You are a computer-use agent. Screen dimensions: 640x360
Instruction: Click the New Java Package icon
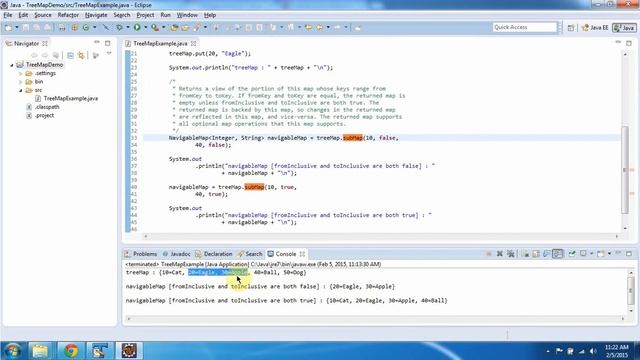click(74, 27)
